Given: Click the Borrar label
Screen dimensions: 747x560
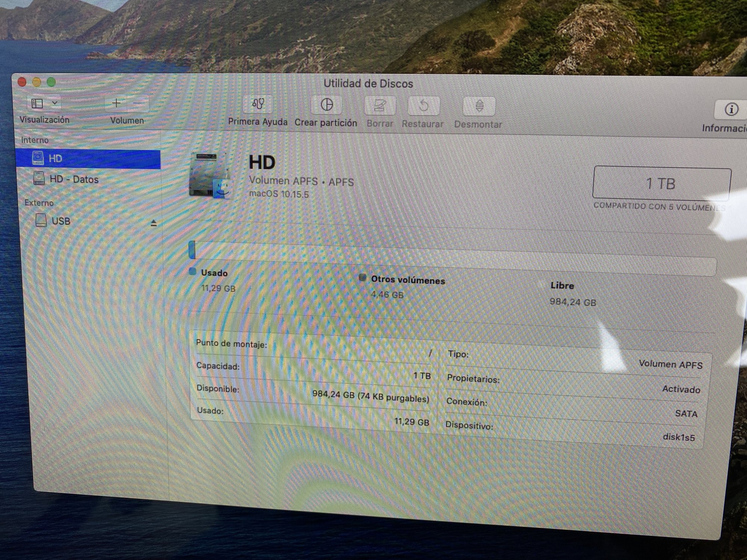Looking at the screenshot, I should pos(380,123).
